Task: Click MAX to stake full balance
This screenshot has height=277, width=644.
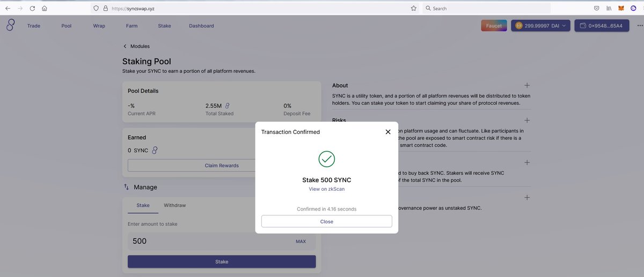Action: click(x=301, y=241)
